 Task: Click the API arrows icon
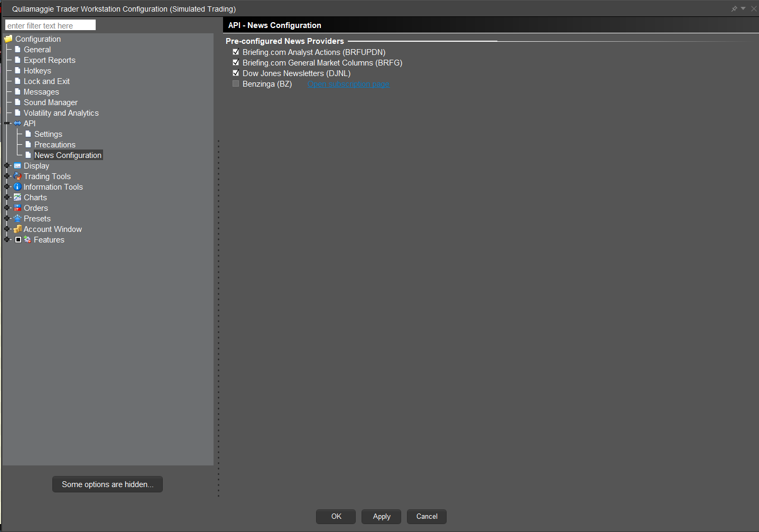point(17,124)
